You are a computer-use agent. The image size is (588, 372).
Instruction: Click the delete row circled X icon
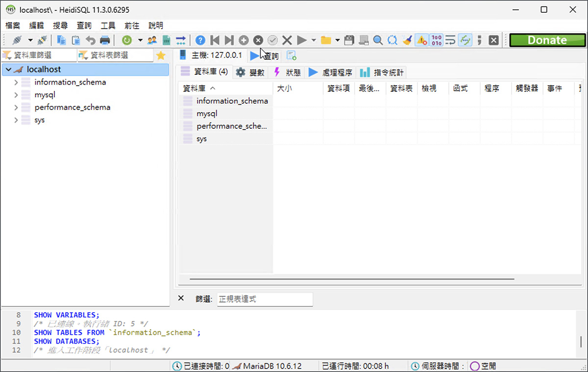[258, 40]
